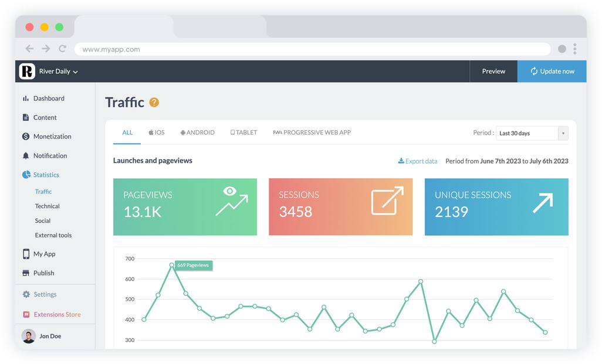Click the browser profile circle icon
The height and width of the screenshot is (364, 602).
562,49
